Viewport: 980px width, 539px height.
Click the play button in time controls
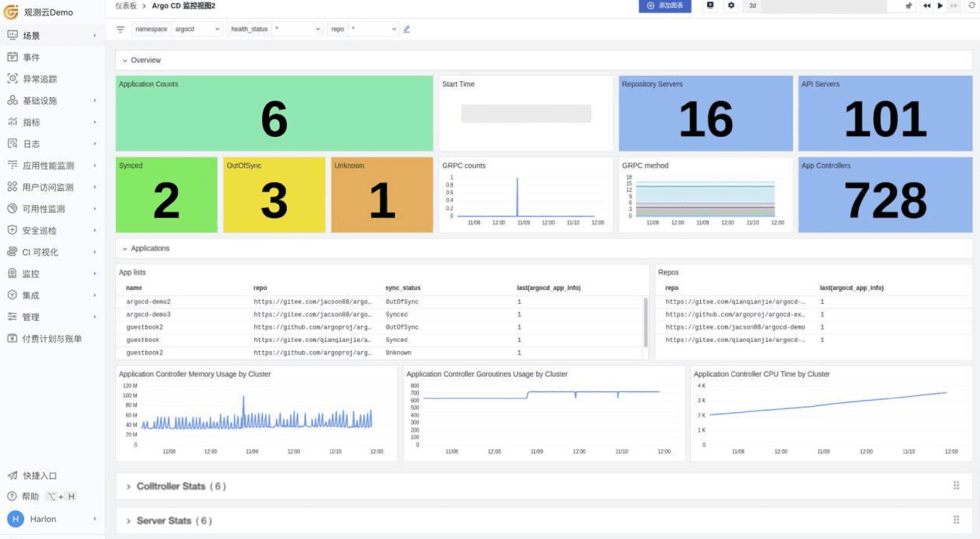point(940,5)
